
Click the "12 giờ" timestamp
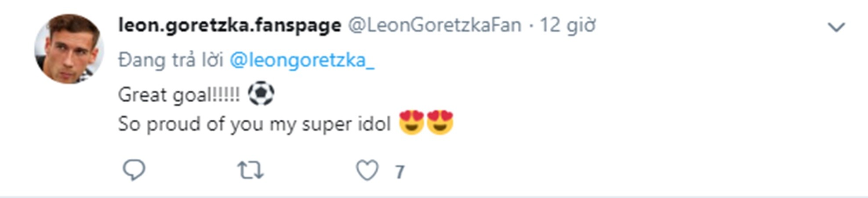click(567, 26)
